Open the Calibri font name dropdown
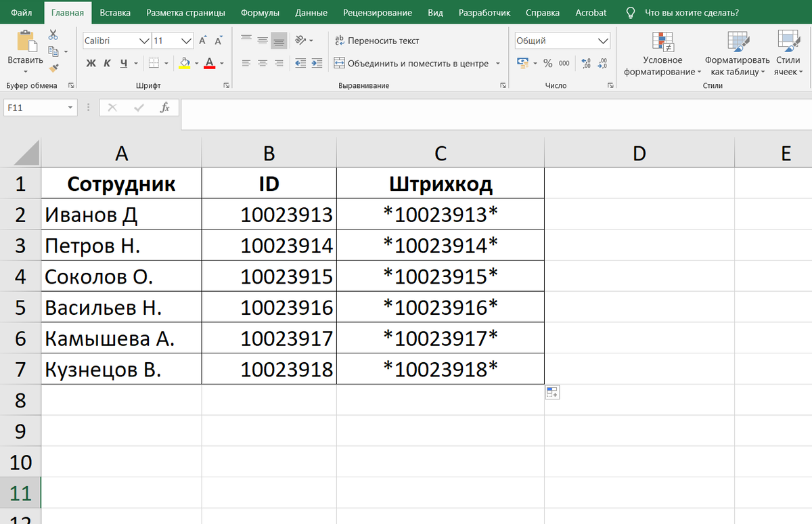The height and width of the screenshot is (524, 812). click(x=144, y=41)
